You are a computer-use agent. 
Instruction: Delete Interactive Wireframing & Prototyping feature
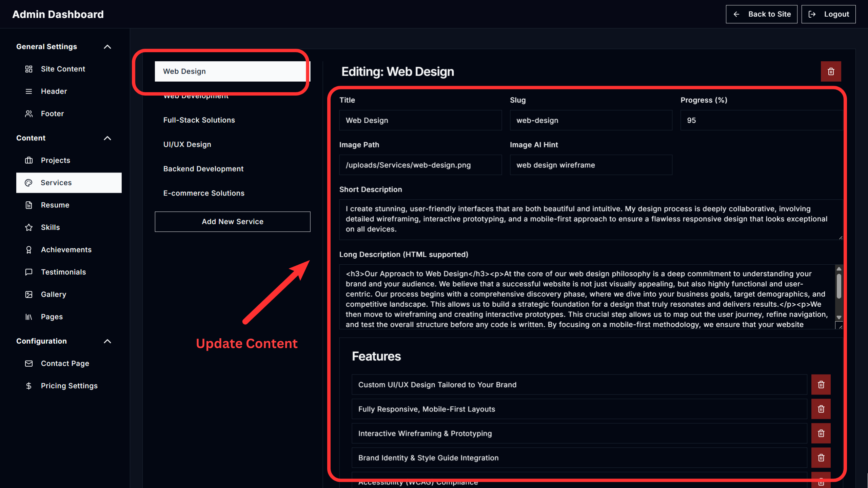pyautogui.click(x=821, y=433)
